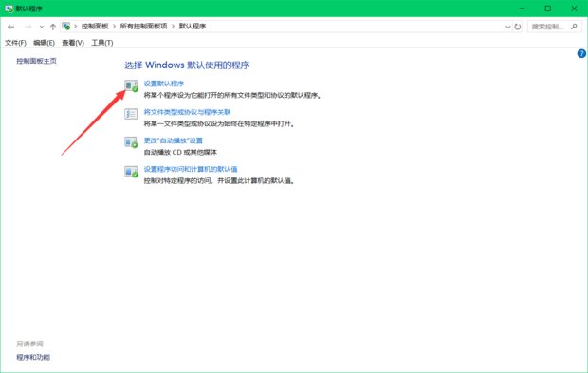Image resolution: width=588 pixels, height=373 pixels.
Task: Open the 设置默认程序 link
Action: (x=164, y=84)
